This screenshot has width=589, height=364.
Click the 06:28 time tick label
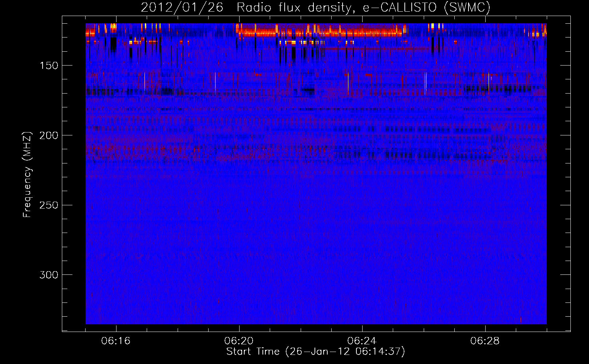tap(485, 341)
